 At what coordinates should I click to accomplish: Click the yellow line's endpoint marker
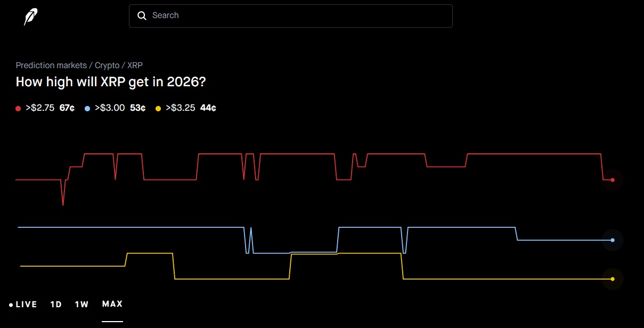pyautogui.click(x=613, y=279)
